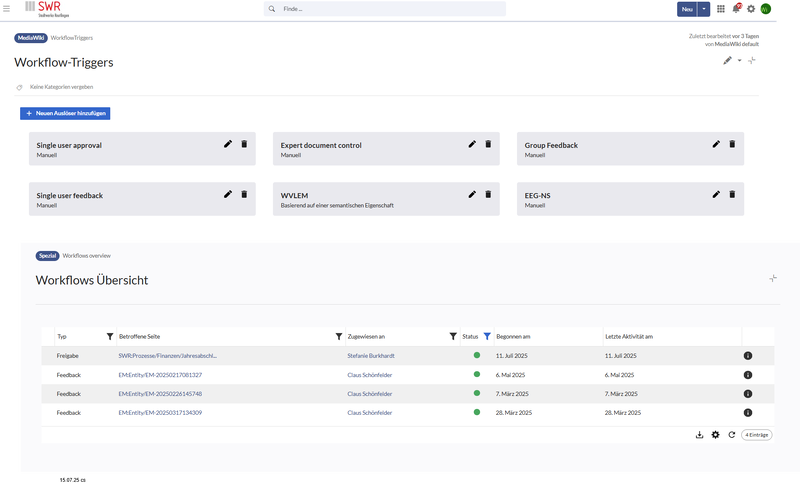Screen dimensions: 800x486
Task: Open EM:Entity/EM-20250317134309 link
Action: (160, 413)
